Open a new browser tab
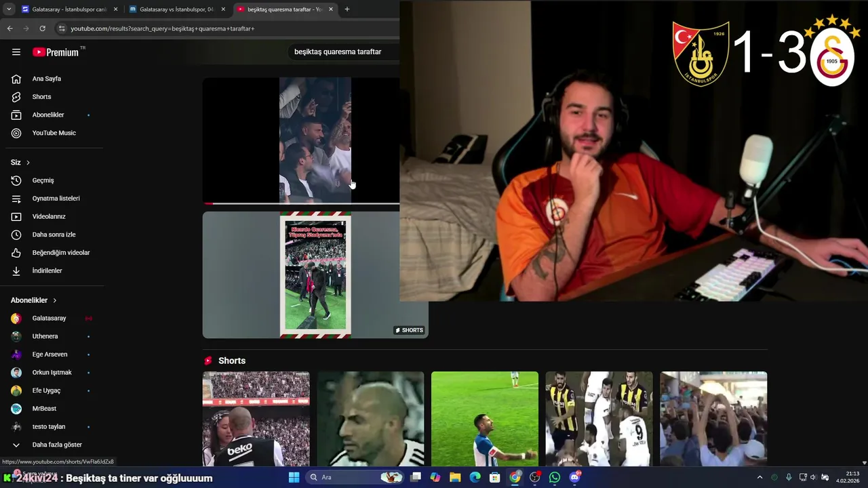This screenshot has width=868, height=488. (347, 9)
